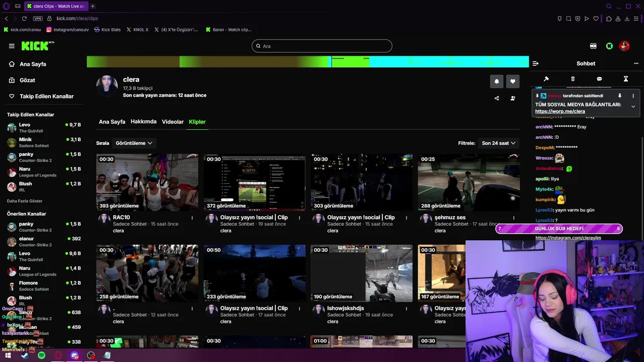644x362 pixels.
Task: Share the clera channel
Action: [x=497, y=98]
